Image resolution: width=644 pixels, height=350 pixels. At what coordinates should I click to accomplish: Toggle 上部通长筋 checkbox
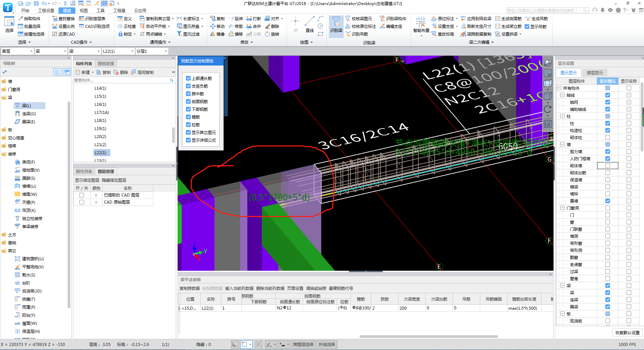coord(188,78)
